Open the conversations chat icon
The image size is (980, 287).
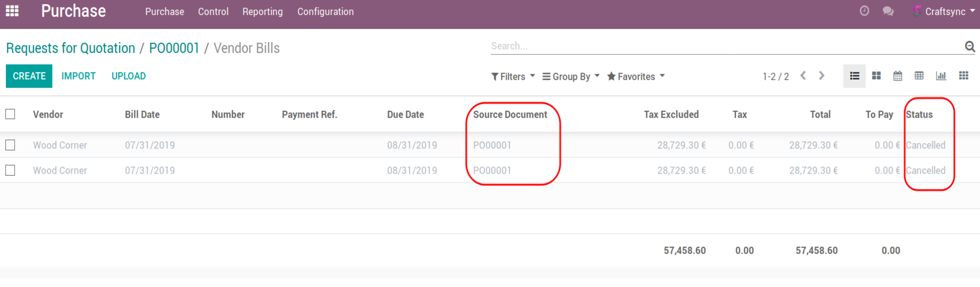(887, 11)
